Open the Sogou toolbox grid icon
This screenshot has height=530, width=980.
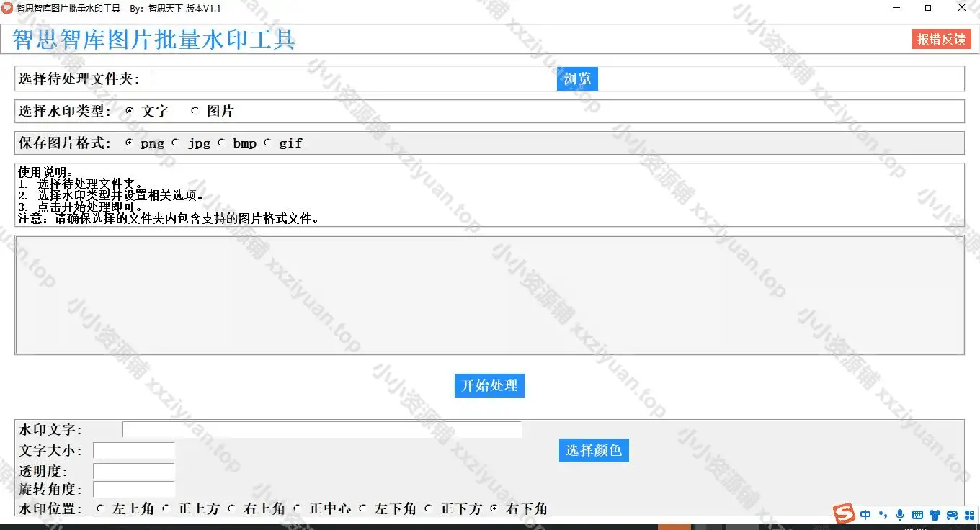coord(969,515)
